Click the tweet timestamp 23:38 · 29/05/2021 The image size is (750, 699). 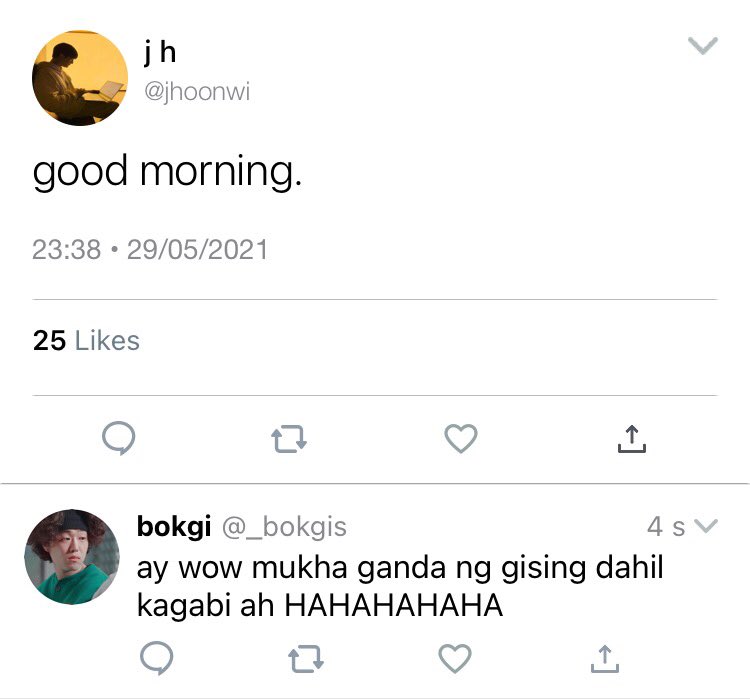150,250
